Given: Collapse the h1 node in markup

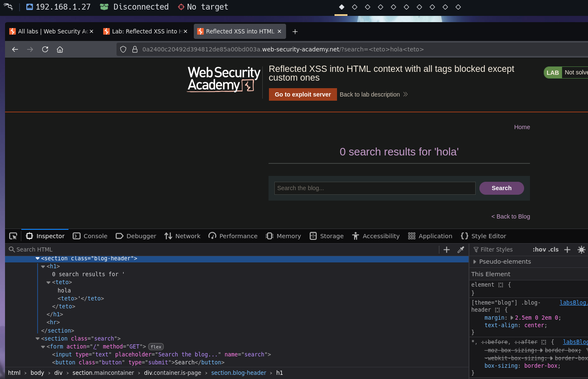Looking at the screenshot, I should [x=43, y=267].
